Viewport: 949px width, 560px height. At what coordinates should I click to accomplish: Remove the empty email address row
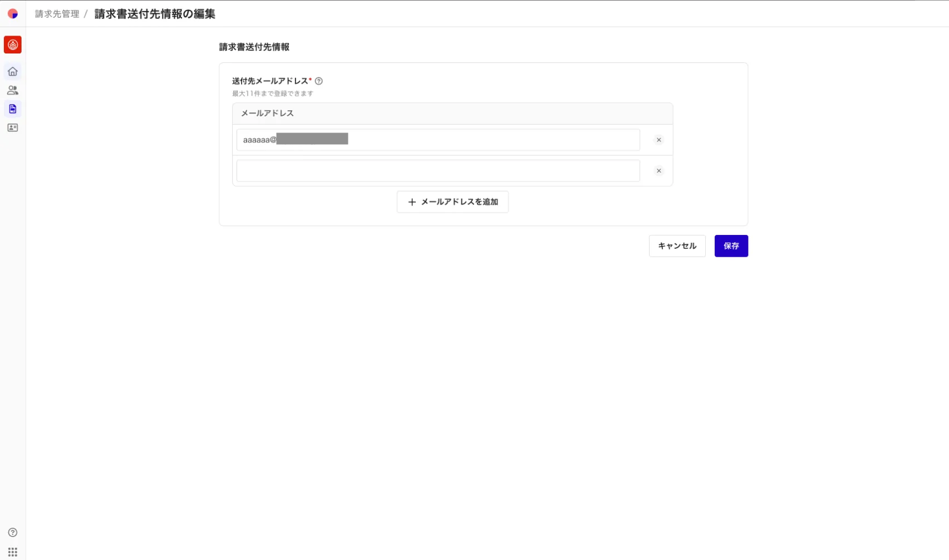(658, 171)
